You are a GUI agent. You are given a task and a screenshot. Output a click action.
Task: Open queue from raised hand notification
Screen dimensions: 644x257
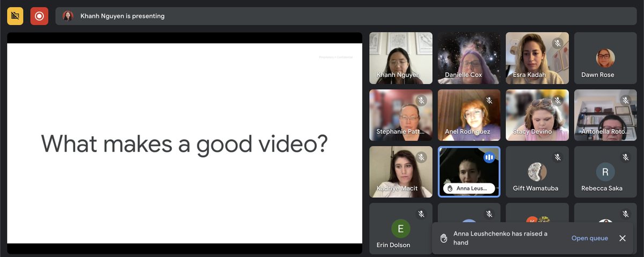[589, 238]
